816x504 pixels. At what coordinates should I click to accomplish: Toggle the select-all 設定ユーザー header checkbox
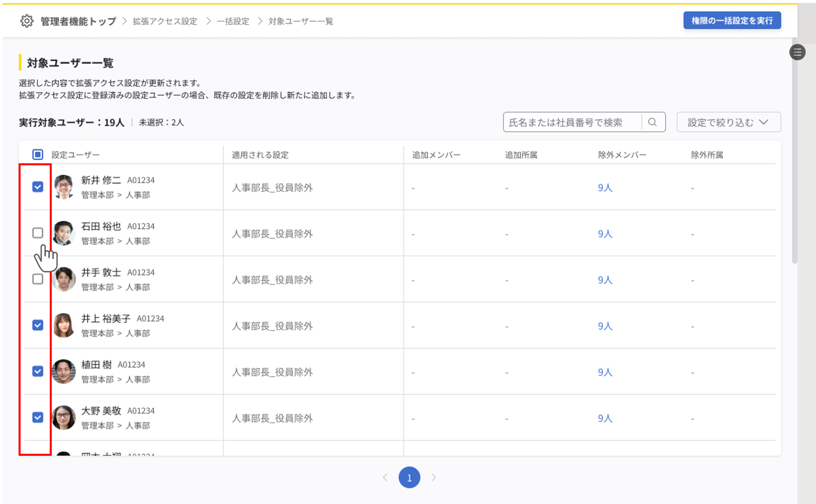(38, 154)
